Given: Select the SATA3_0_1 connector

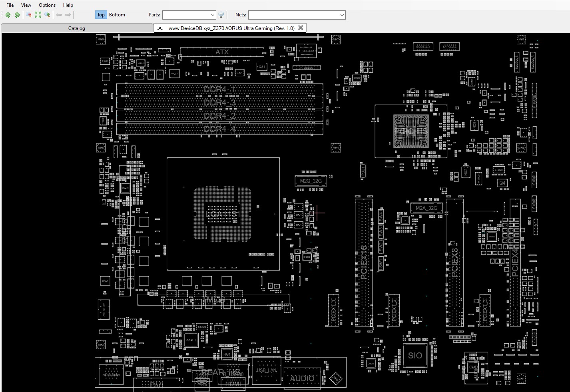Looking at the screenshot, I should click(423, 46).
